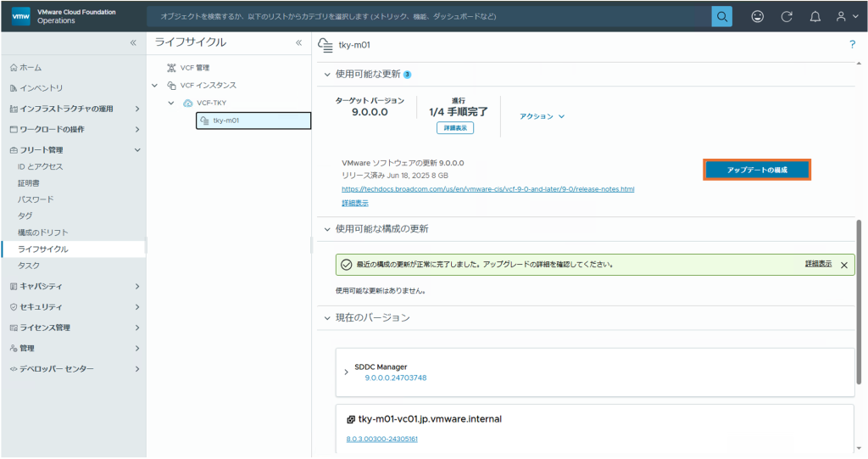Open 証明書 menu item
868x459 pixels.
click(28, 183)
